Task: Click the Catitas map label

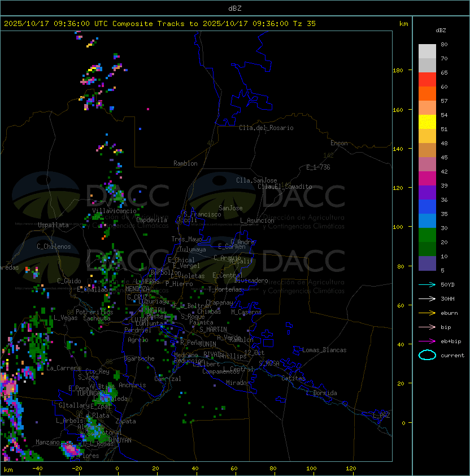Action: tap(293, 378)
